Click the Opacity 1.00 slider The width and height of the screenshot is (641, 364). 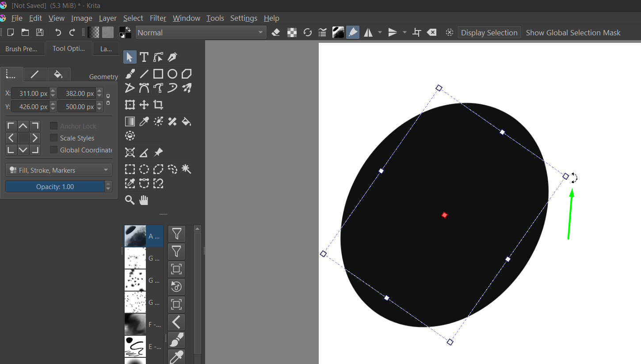click(x=55, y=186)
